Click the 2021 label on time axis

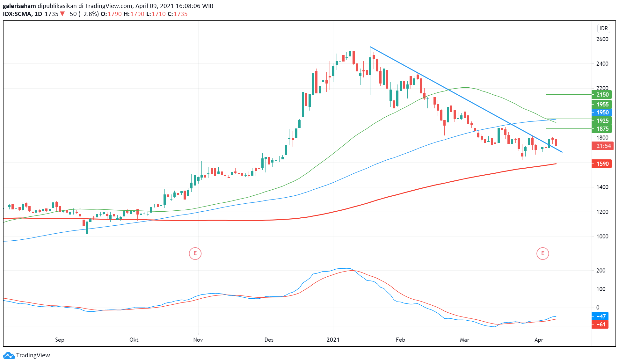pos(333,340)
